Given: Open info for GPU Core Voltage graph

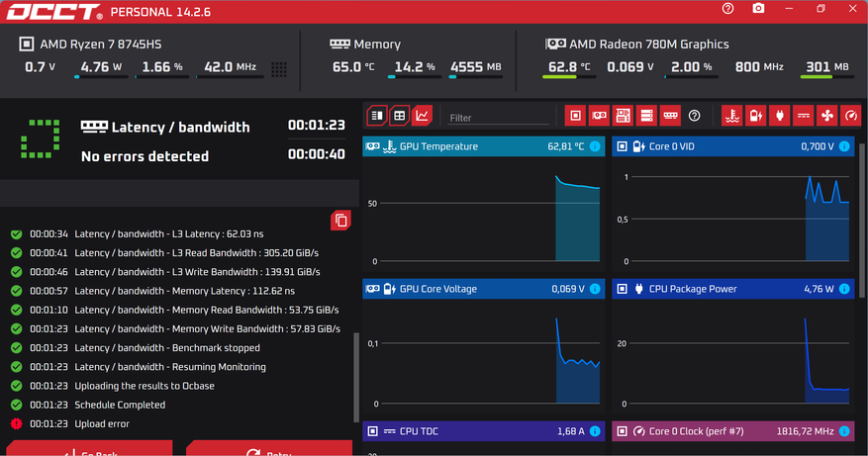Looking at the screenshot, I should point(595,289).
